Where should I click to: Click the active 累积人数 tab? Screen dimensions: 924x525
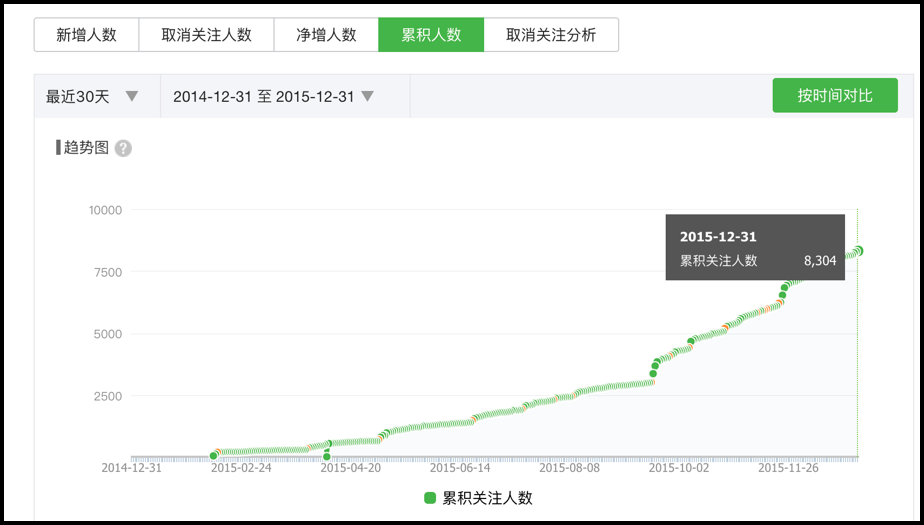(431, 35)
